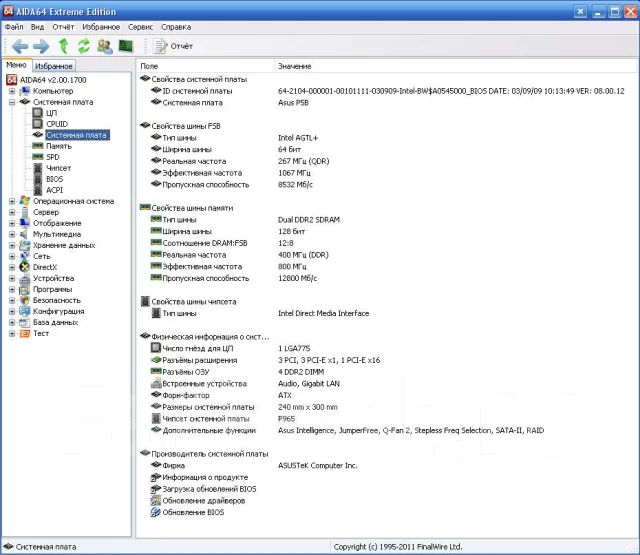The width and height of the screenshot is (640, 555).
Task: Open Загрузка обновлений BIOS link
Action: point(209,489)
